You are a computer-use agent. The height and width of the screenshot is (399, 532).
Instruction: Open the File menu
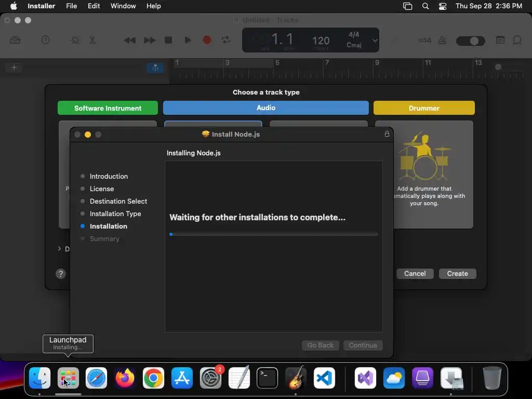click(x=71, y=6)
